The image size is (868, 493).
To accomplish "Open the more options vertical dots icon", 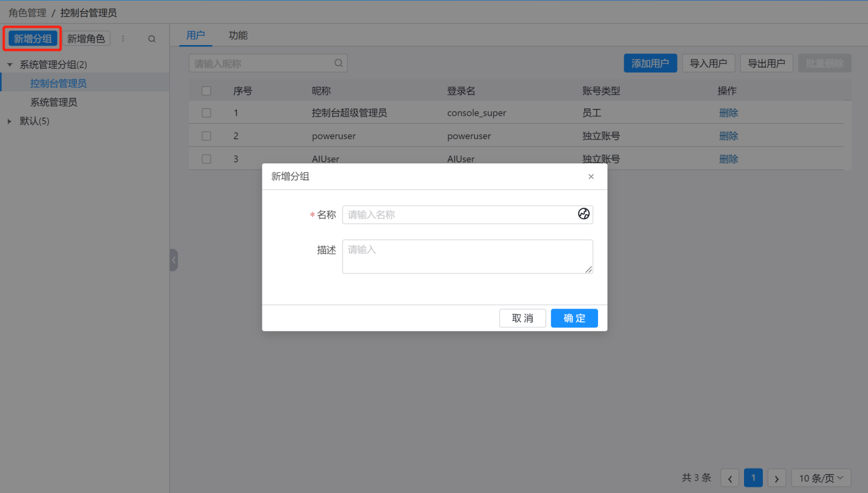I will point(123,39).
